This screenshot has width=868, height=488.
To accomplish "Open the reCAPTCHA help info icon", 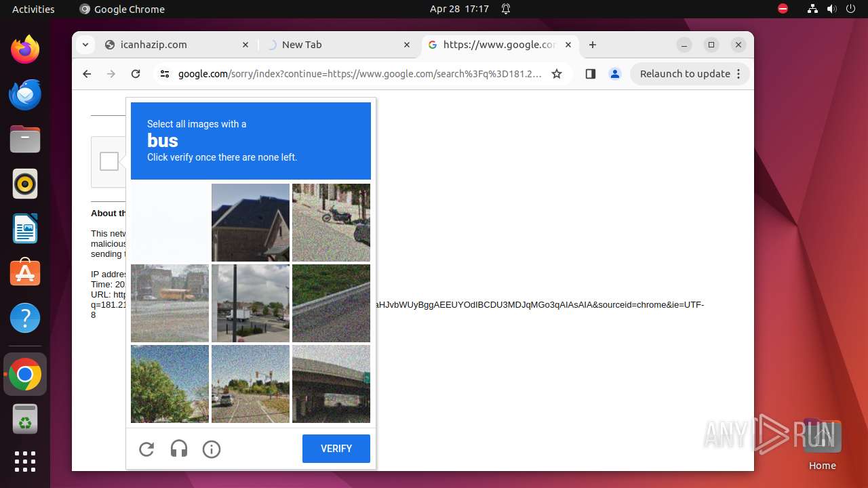I will coord(212,449).
